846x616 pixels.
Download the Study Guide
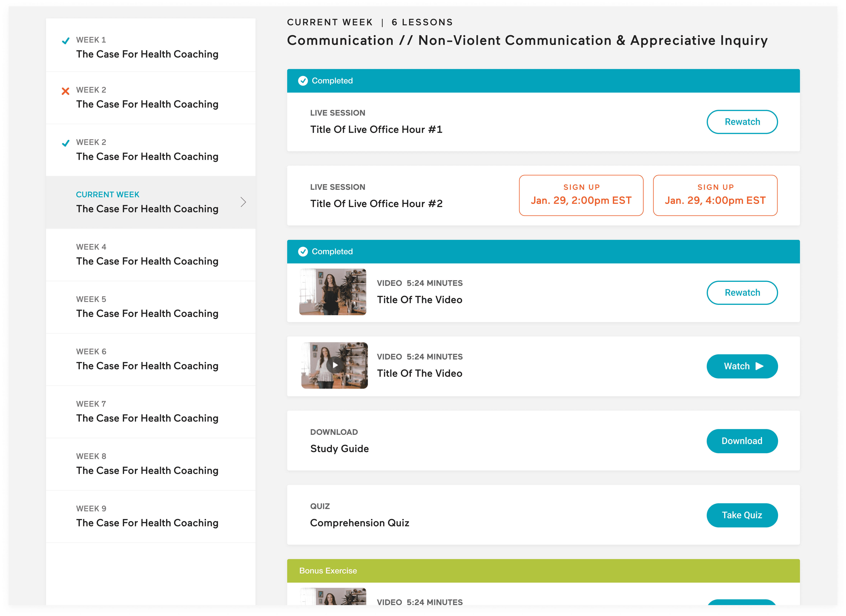tap(742, 441)
